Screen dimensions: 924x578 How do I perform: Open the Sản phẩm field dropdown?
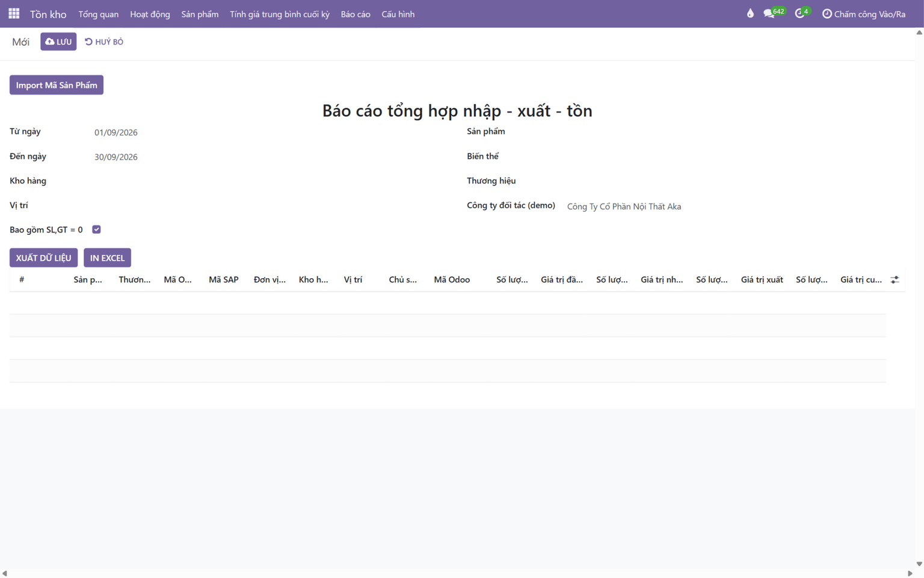(x=736, y=132)
